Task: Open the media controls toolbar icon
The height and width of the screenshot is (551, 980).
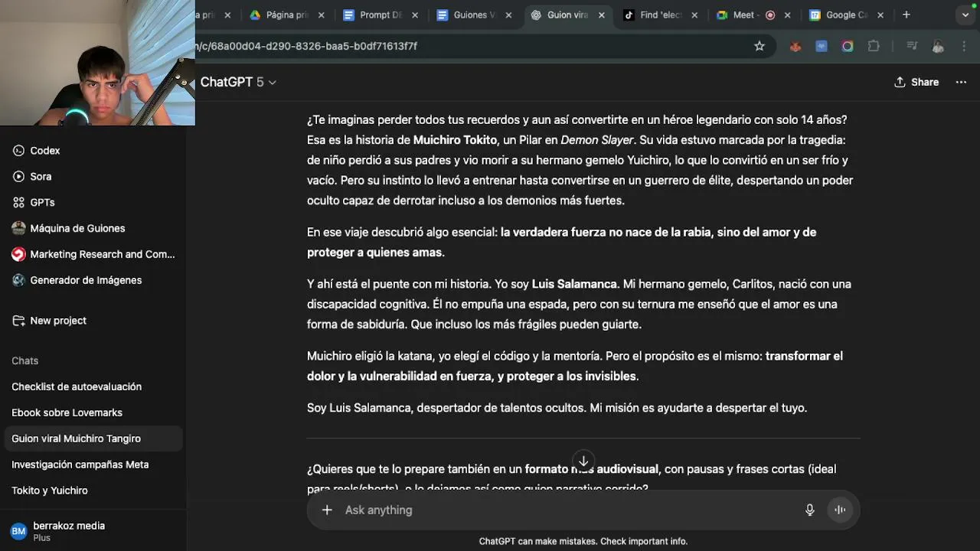Action: (x=912, y=46)
